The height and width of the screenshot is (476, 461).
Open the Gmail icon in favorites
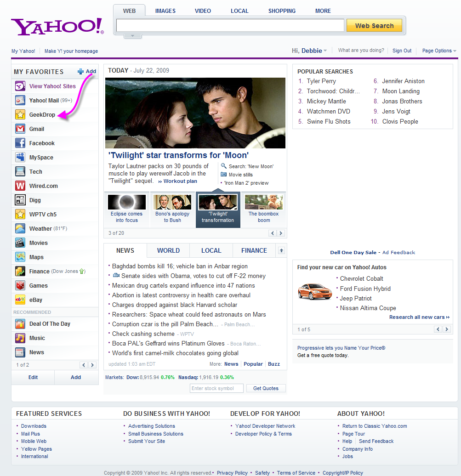(20, 129)
